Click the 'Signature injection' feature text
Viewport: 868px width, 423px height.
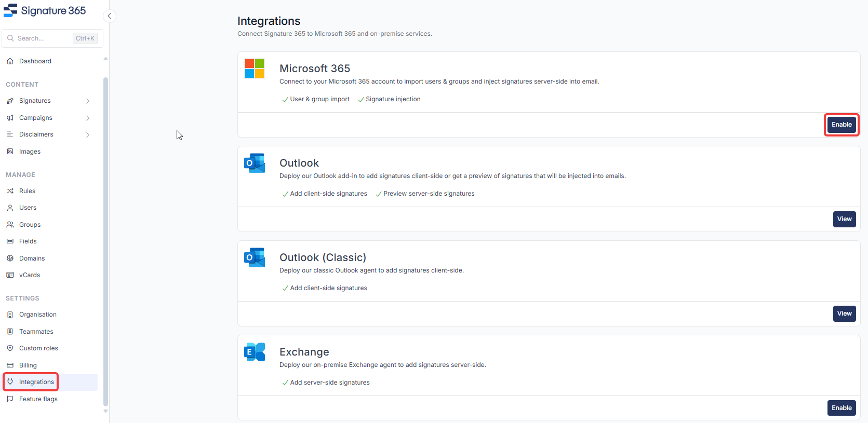coord(393,99)
